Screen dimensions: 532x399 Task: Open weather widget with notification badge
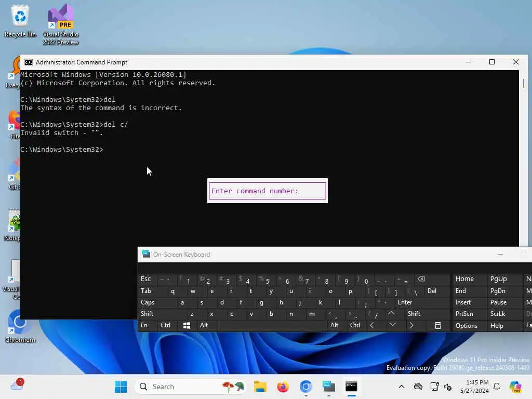tap(17, 385)
